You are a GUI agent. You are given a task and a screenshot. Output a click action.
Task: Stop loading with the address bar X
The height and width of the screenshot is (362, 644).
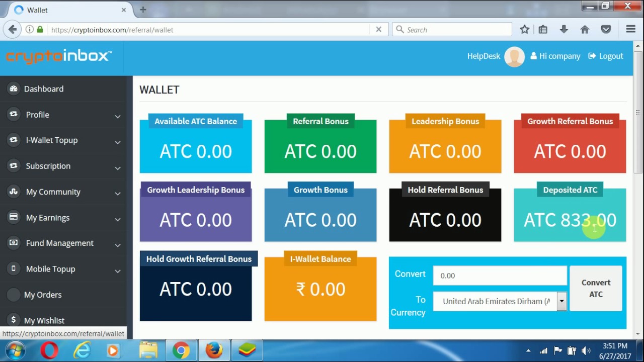point(379,30)
